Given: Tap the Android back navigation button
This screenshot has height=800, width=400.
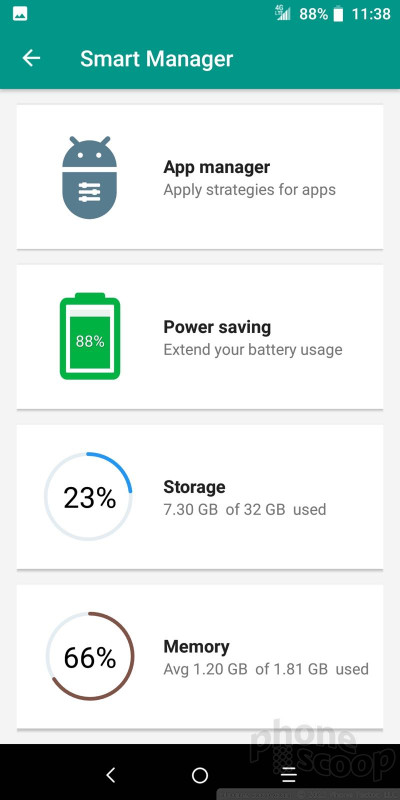Looking at the screenshot, I should pos(111,776).
